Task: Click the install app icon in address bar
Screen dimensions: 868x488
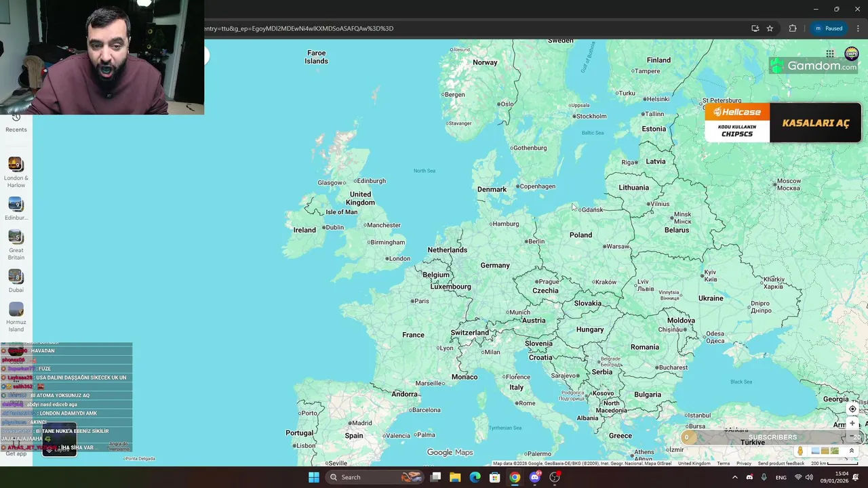Action: [x=755, y=28]
